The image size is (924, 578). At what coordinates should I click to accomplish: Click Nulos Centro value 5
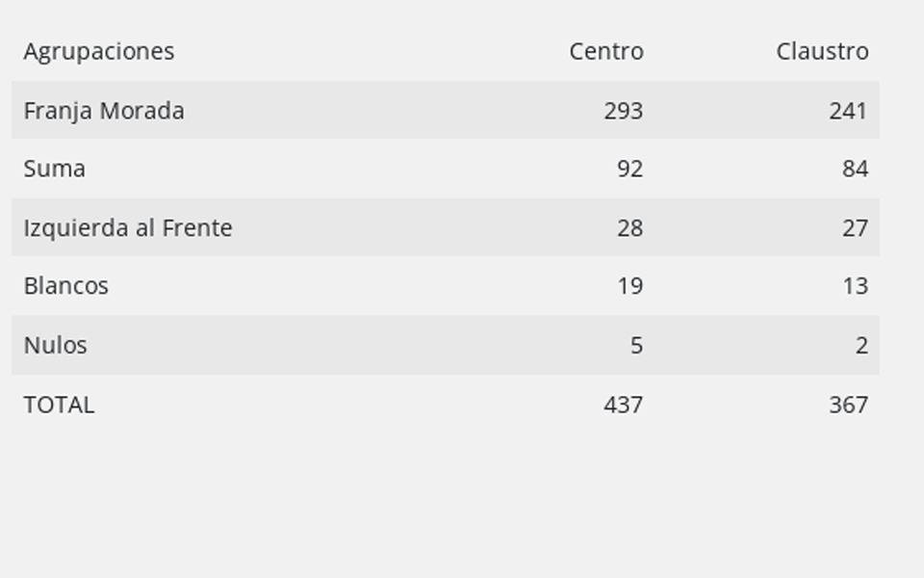pyautogui.click(x=636, y=346)
